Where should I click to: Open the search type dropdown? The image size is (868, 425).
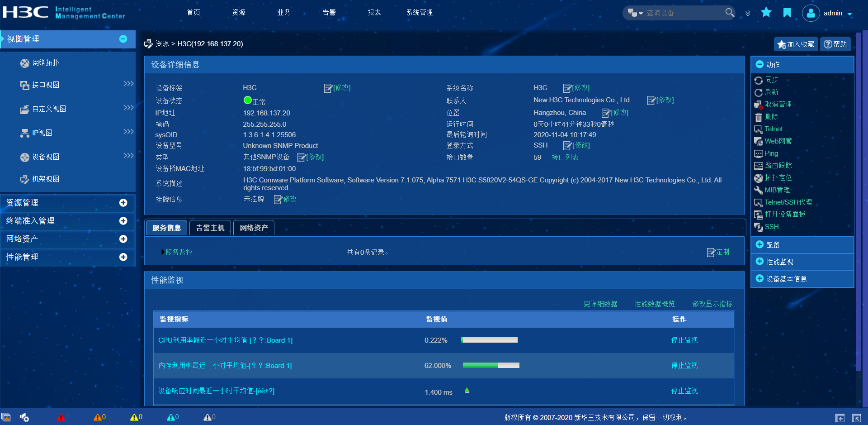pyautogui.click(x=635, y=13)
